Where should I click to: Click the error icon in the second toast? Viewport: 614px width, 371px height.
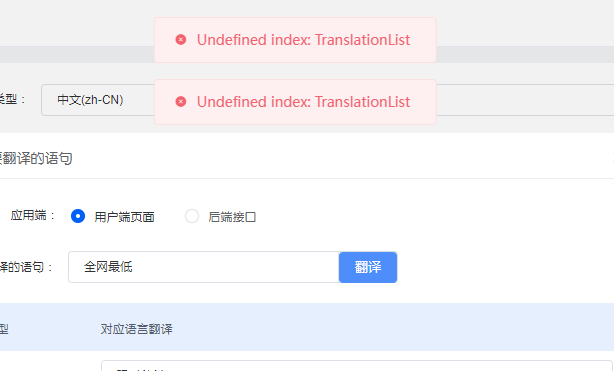(181, 101)
